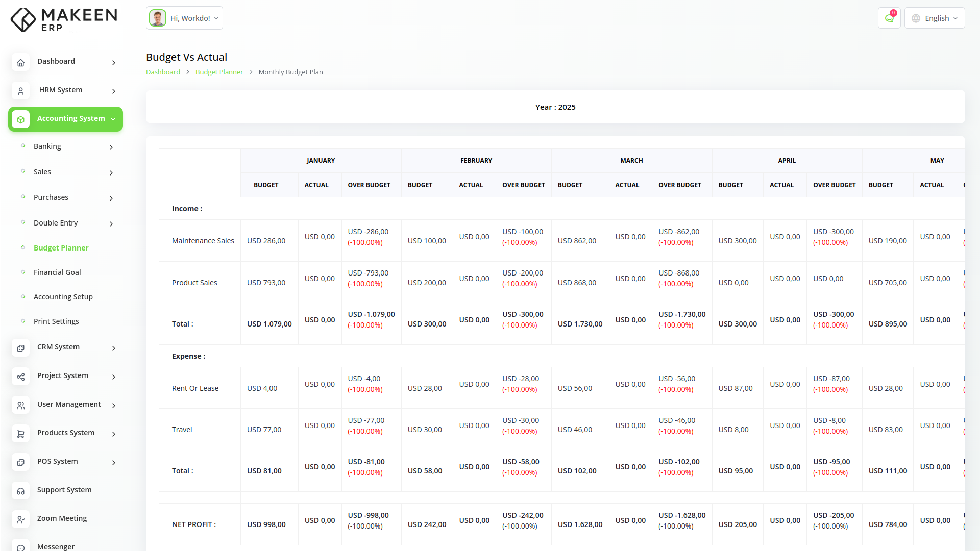Open the Accounting Setup menu item
This screenshot has width=980, height=551.
point(63,297)
